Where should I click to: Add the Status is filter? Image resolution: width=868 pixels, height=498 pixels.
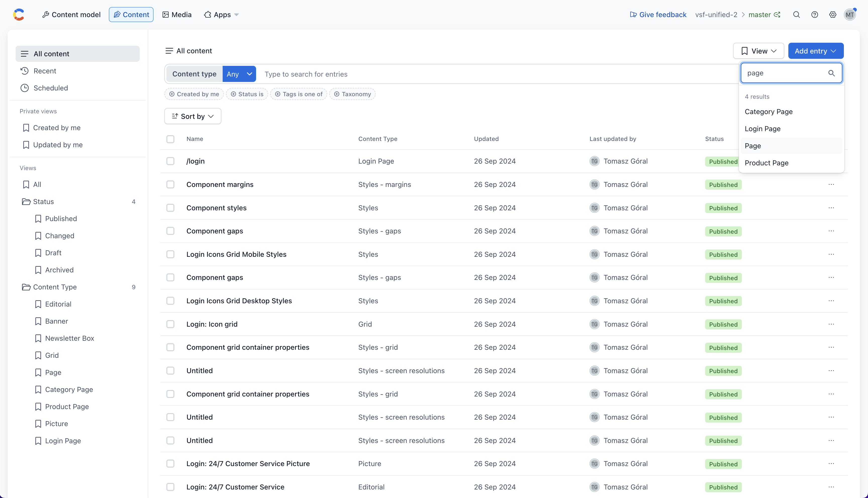click(247, 94)
